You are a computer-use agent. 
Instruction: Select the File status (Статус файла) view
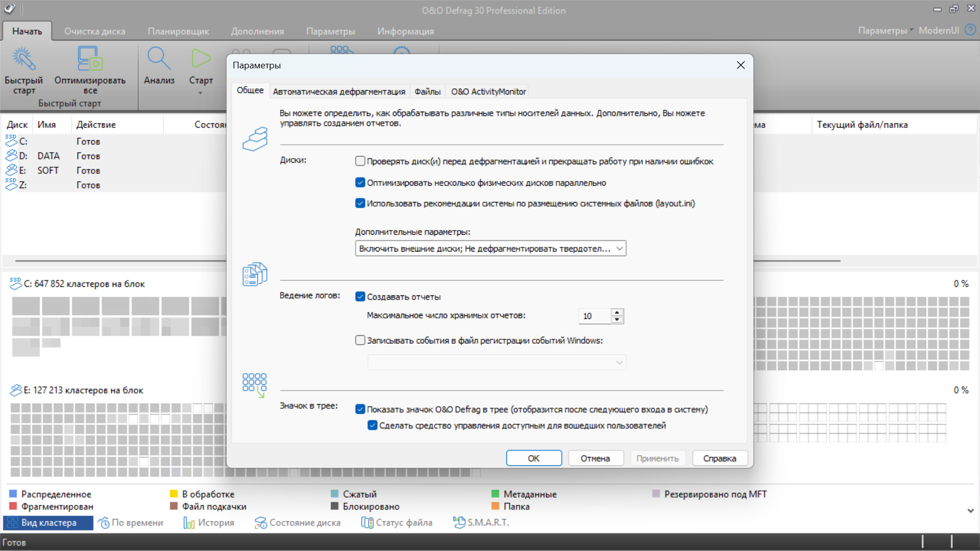[x=367, y=522]
